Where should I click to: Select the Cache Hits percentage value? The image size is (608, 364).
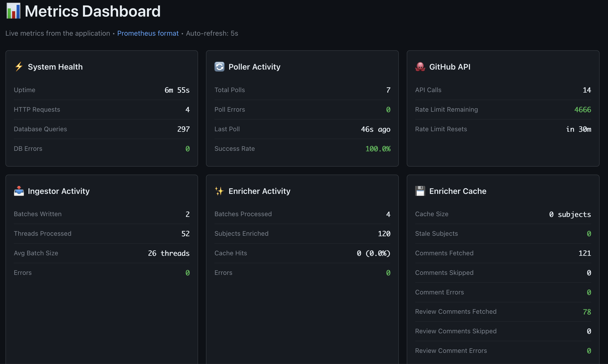[373, 253]
